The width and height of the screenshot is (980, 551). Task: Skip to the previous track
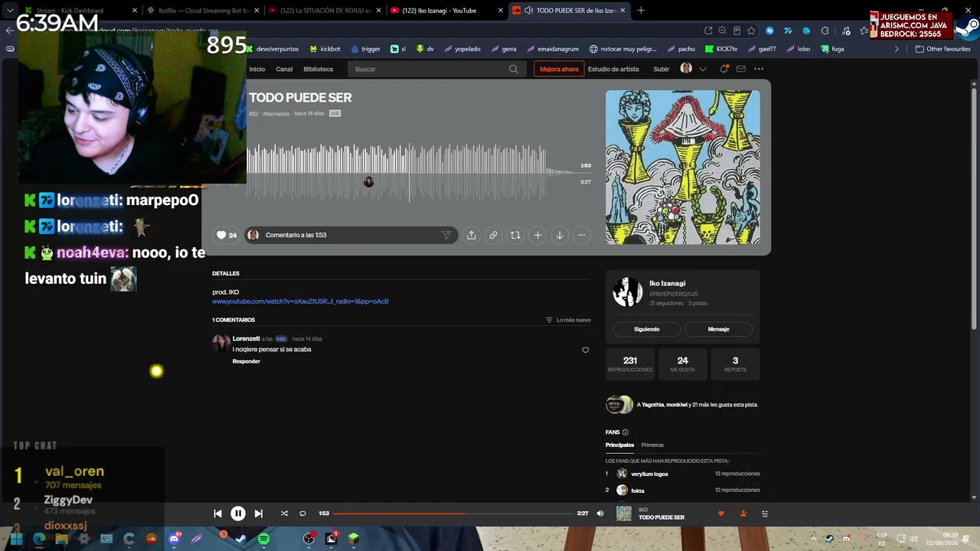tap(217, 514)
